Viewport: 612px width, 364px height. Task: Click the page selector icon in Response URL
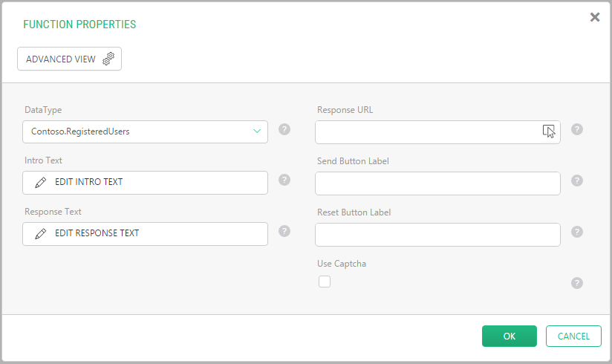point(549,131)
